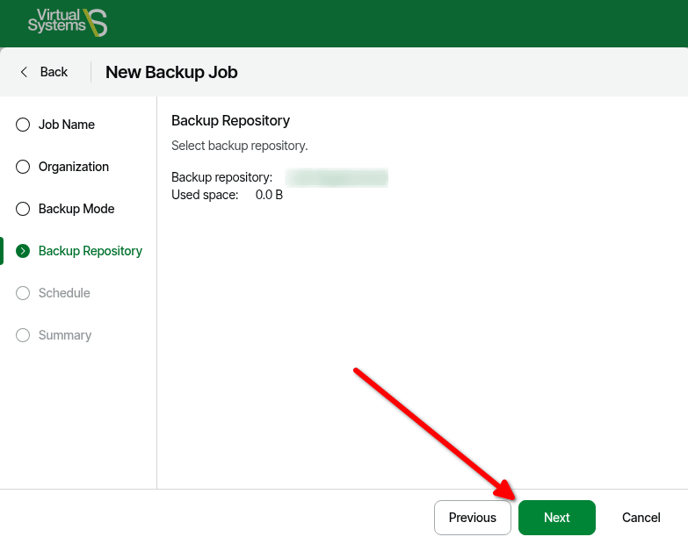The image size is (688, 544).
Task: Click the blurred backup repository name value
Action: [337, 178]
